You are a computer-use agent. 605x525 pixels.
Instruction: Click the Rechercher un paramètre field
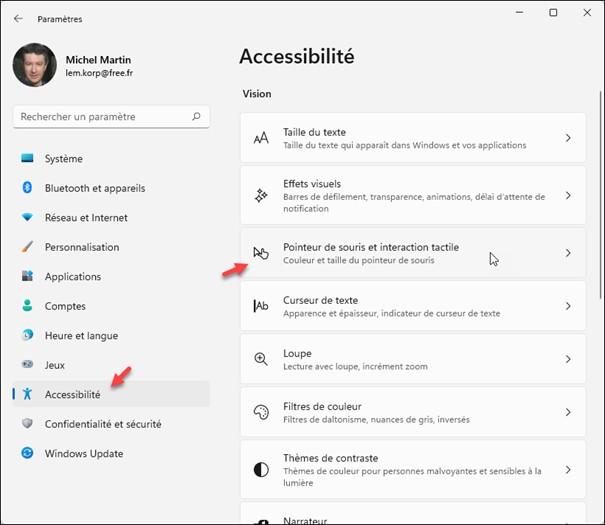pyautogui.click(x=100, y=117)
